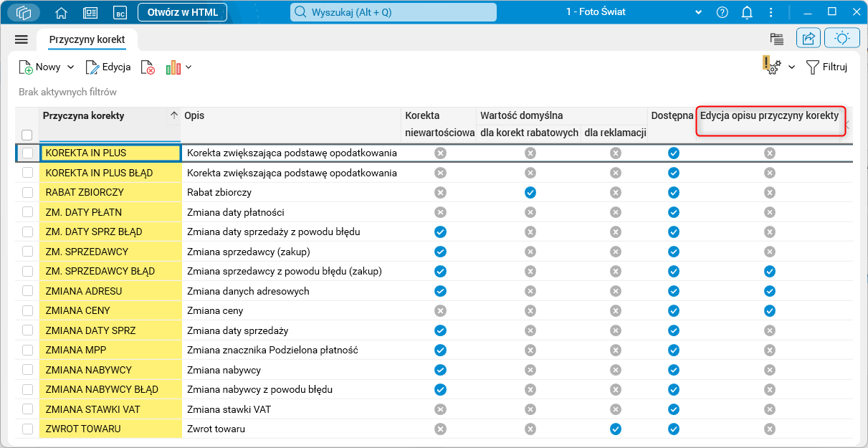Click the delete record icon
The width and height of the screenshot is (868, 448).
(148, 67)
